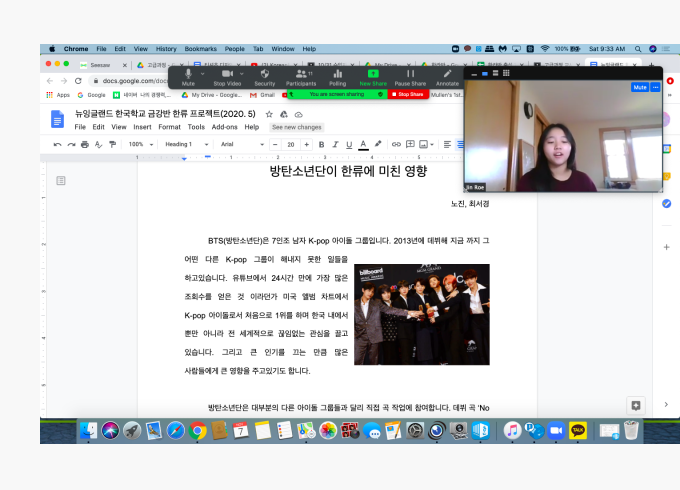Increase font size with the plus button
The height and width of the screenshot is (490, 680).
307,144
